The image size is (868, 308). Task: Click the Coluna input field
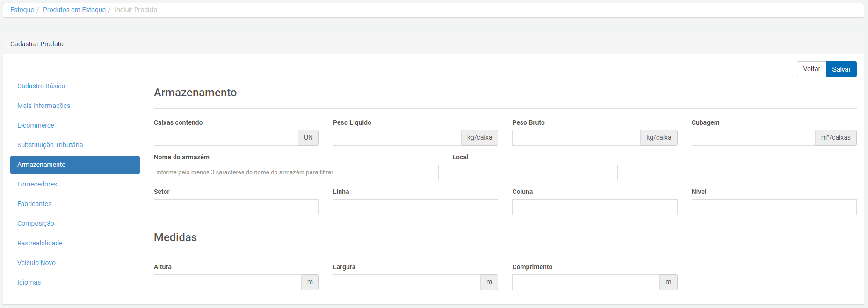(594, 207)
